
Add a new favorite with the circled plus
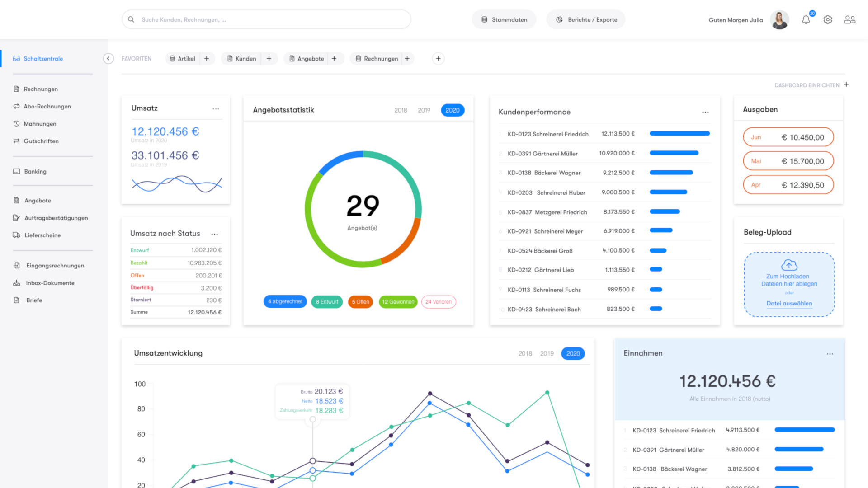(x=438, y=59)
